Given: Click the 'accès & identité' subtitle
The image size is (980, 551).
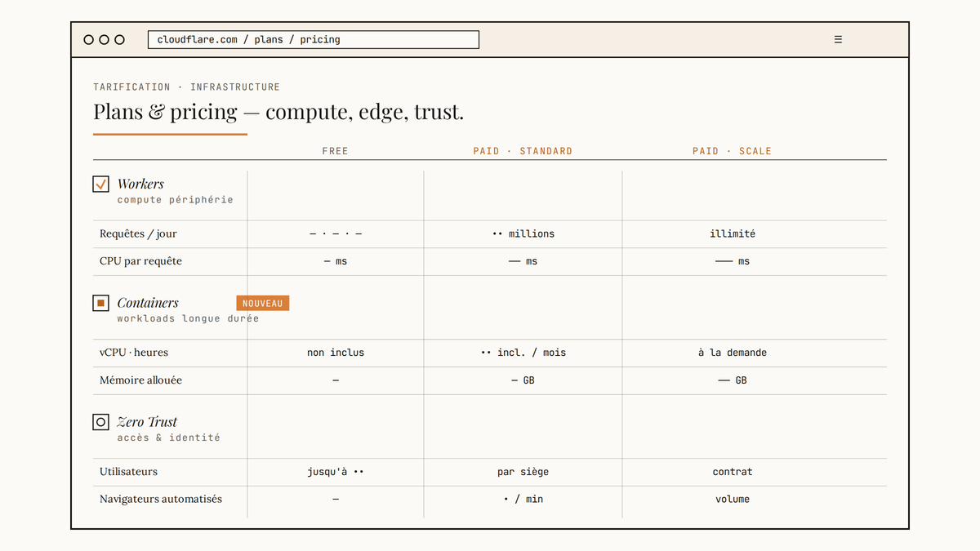Looking at the screenshot, I should tap(168, 438).
